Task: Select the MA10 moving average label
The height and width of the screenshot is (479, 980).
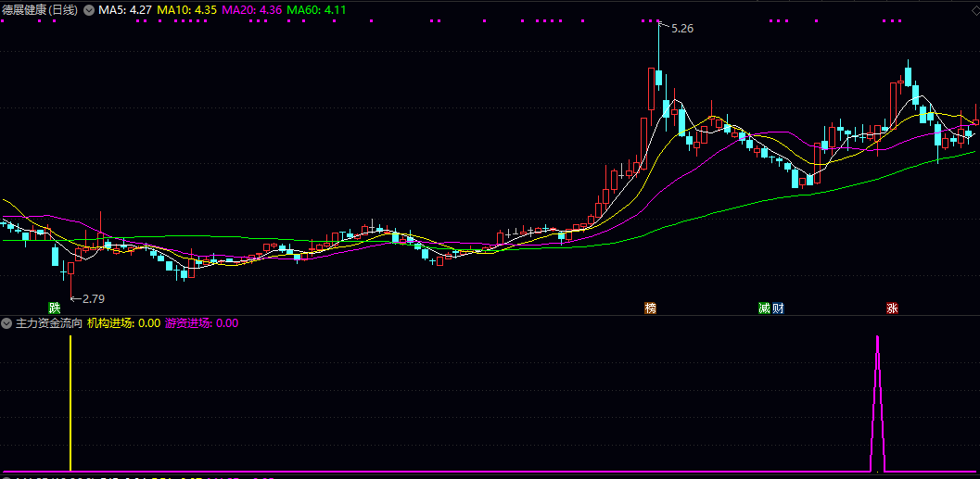Action: point(187,9)
